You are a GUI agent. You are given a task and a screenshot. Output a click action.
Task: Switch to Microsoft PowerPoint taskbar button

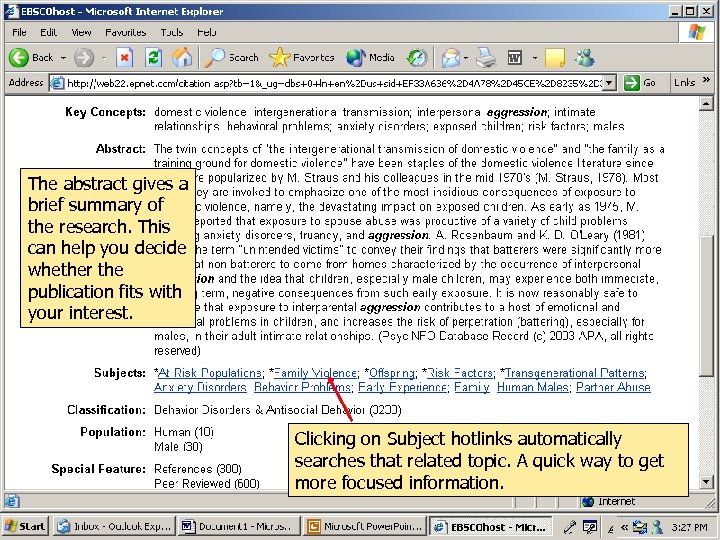coord(365,526)
